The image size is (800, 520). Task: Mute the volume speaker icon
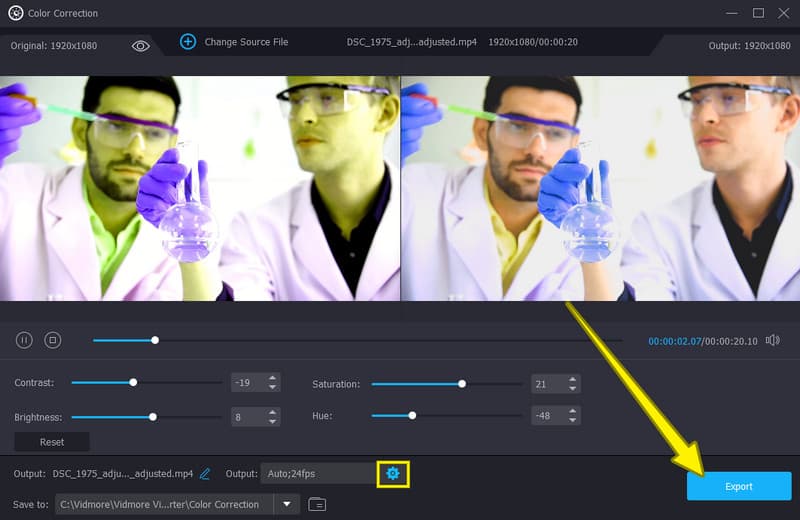pos(772,340)
